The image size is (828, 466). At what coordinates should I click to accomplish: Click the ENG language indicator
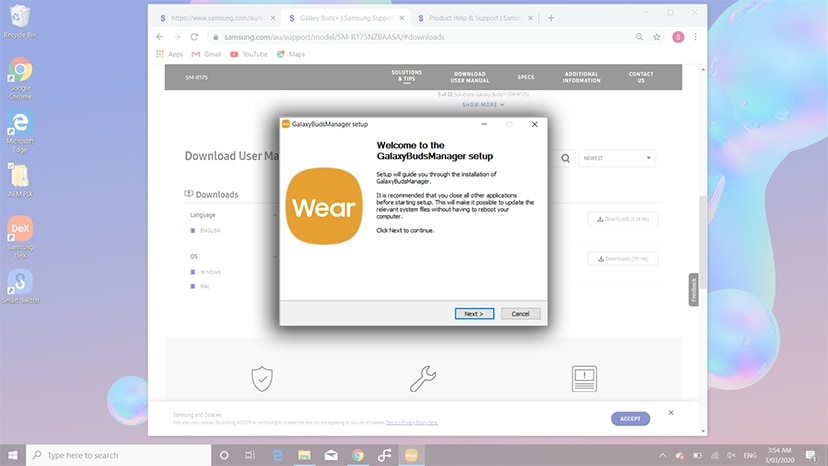coord(750,455)
